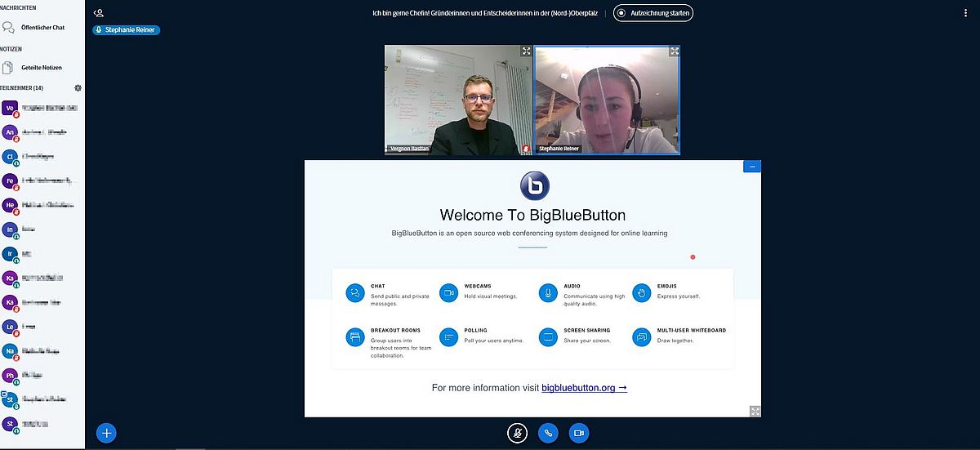The height and width of the screenshot is (450, 980).
Task: Open the three-dot options menu
Action: coord(966,13)
